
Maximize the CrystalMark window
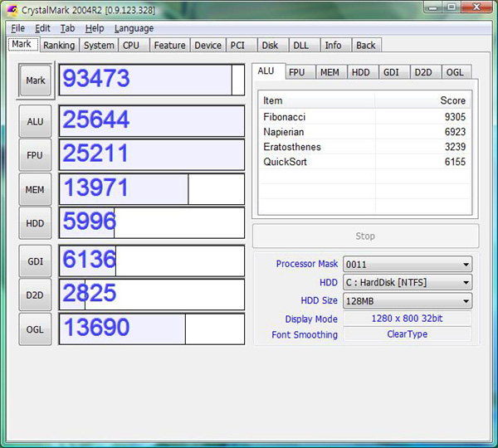click(452, 7)
